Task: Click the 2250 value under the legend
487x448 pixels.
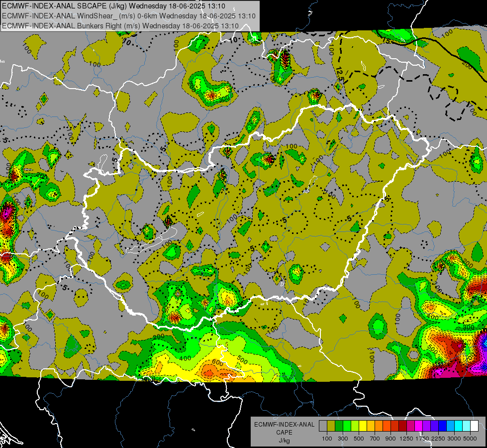Action: tap(438, 439)
